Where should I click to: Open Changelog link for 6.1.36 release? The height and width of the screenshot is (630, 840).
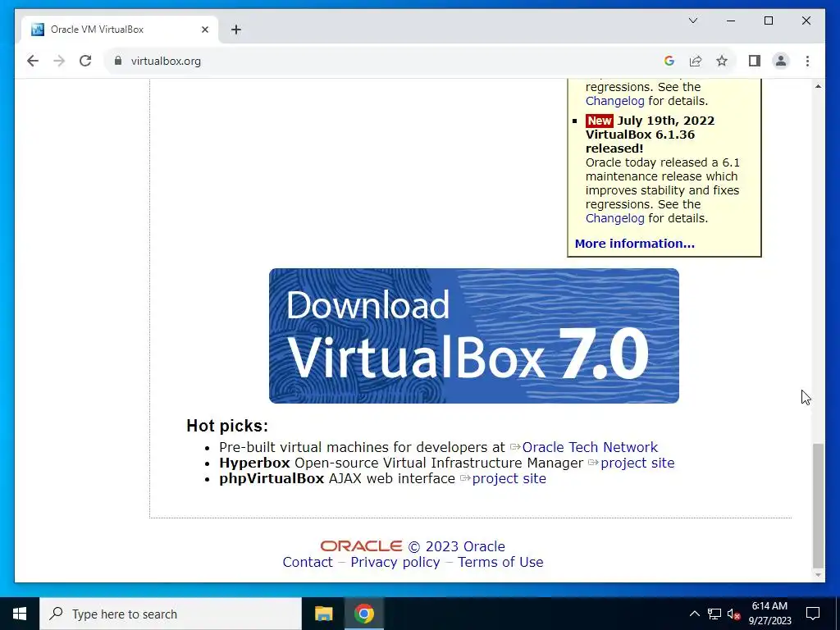(615, 218)
